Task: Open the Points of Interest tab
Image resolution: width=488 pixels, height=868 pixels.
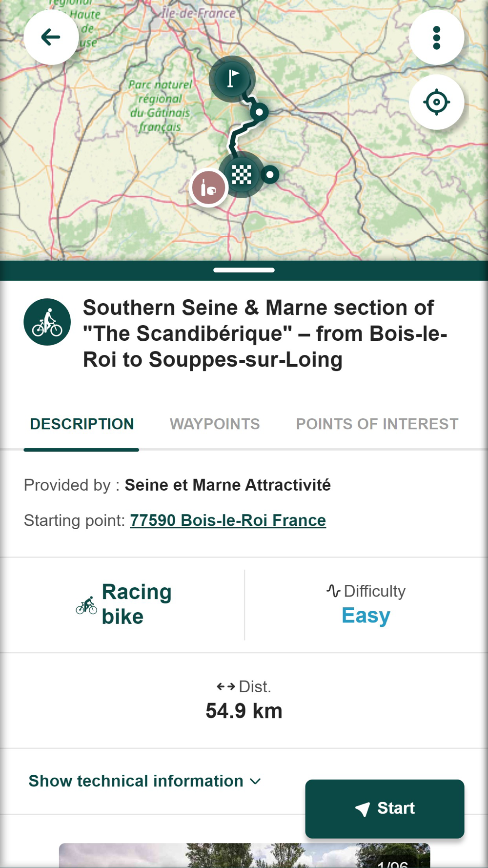Action: [x=377, y=424]
